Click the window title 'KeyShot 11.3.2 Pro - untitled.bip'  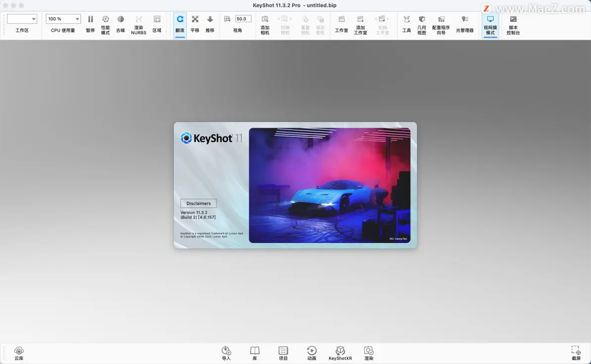[295, 5]
